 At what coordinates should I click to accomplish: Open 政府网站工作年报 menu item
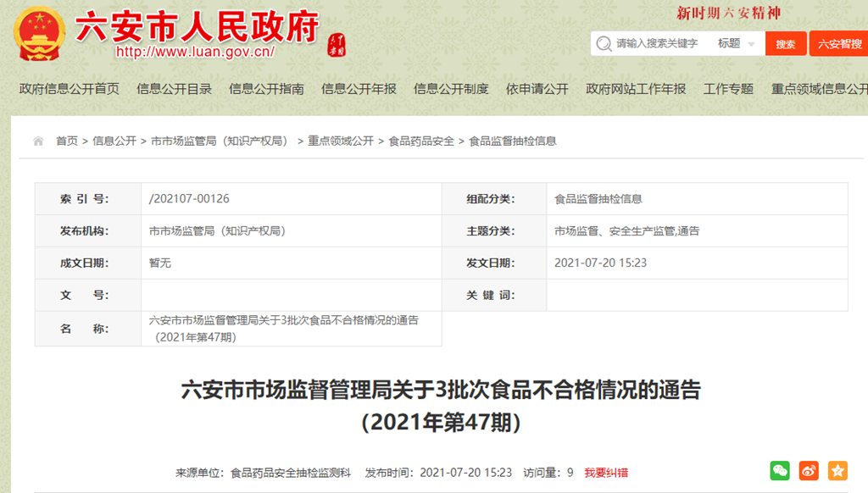pos(636,89)
